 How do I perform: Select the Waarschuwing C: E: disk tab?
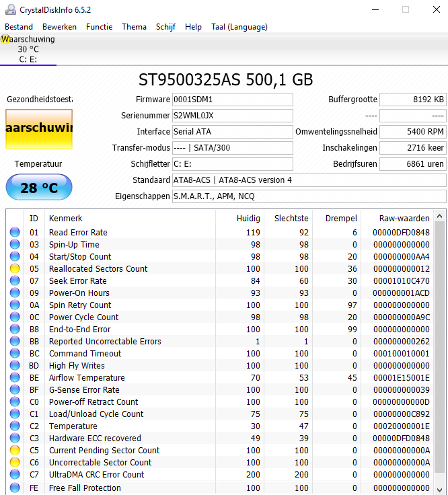28,49
